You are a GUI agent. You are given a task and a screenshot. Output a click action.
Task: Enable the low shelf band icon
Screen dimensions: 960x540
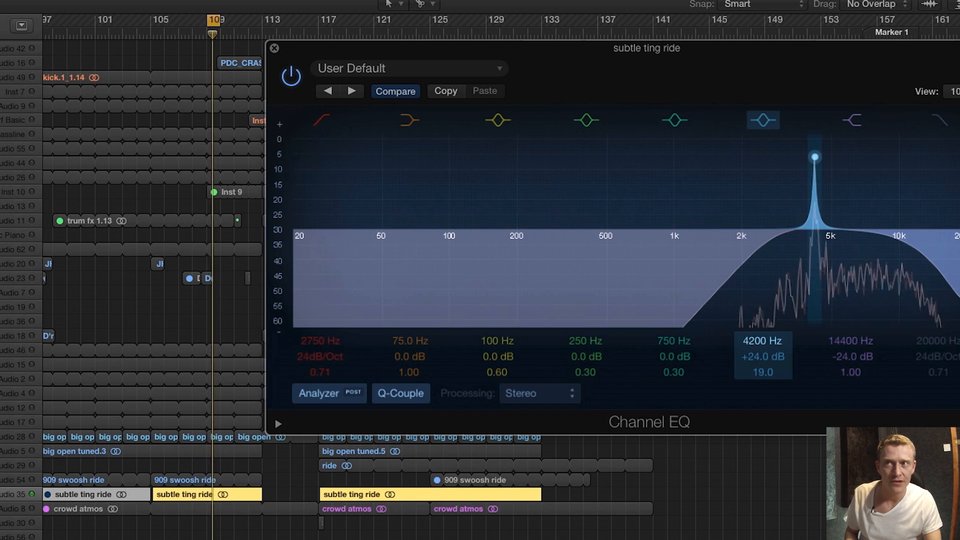coord(410,120)
